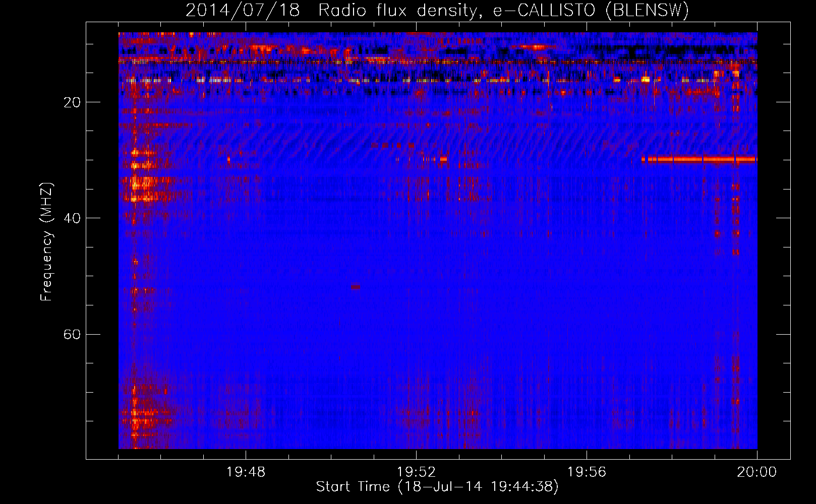
Task: Click the 19:52 time tick label
Action: click(416, 472)
